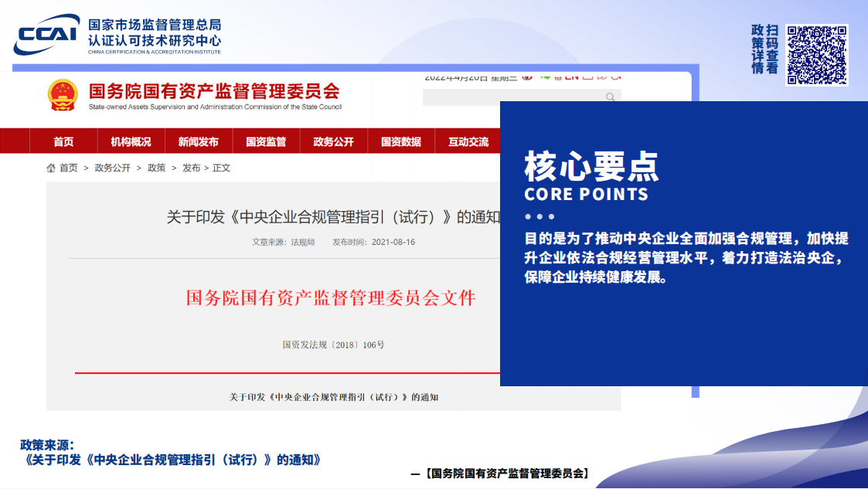The image size is (868, 489).
Task: Open the 政务公开 navigation tab
Action: (333, 141)
